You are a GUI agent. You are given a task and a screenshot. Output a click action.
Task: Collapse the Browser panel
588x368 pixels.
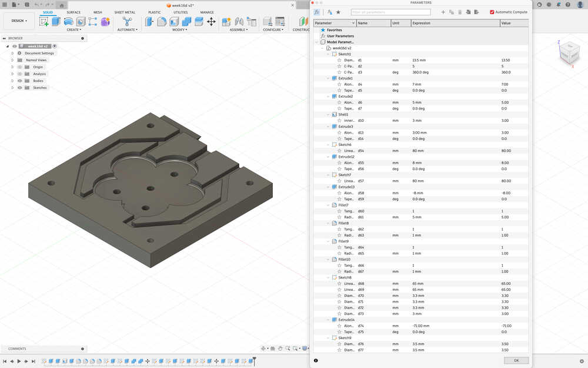click(4, 38)
